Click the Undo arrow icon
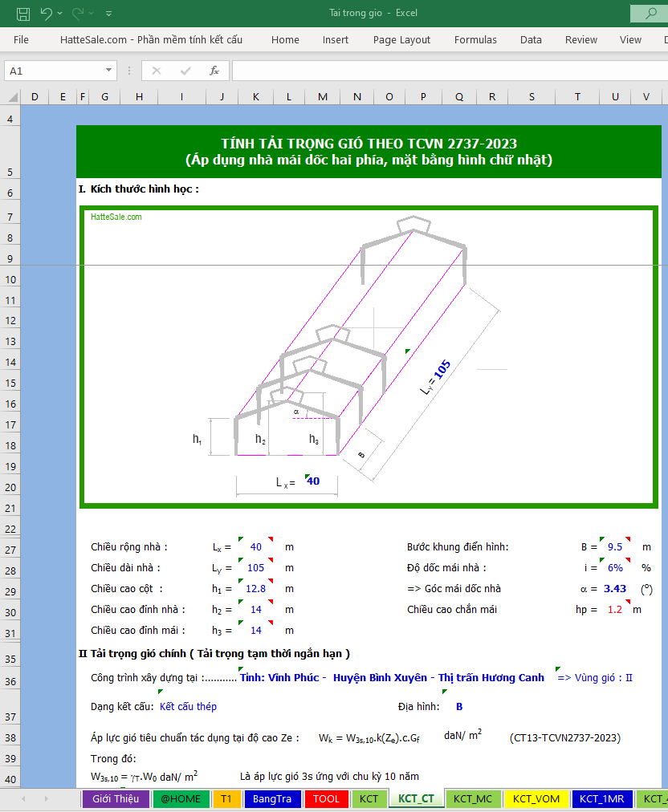The width and height of the screenshot is (668, 812). click(46, 14)
